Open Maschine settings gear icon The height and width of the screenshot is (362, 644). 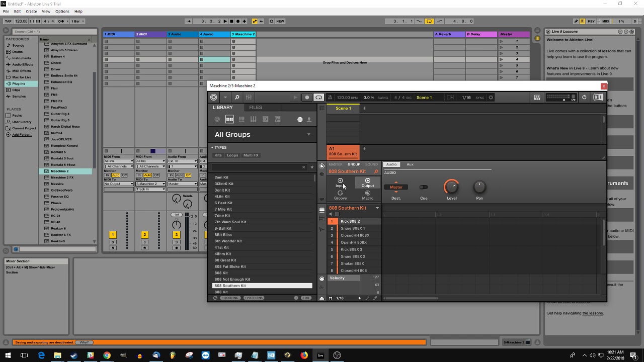[491, 98]
